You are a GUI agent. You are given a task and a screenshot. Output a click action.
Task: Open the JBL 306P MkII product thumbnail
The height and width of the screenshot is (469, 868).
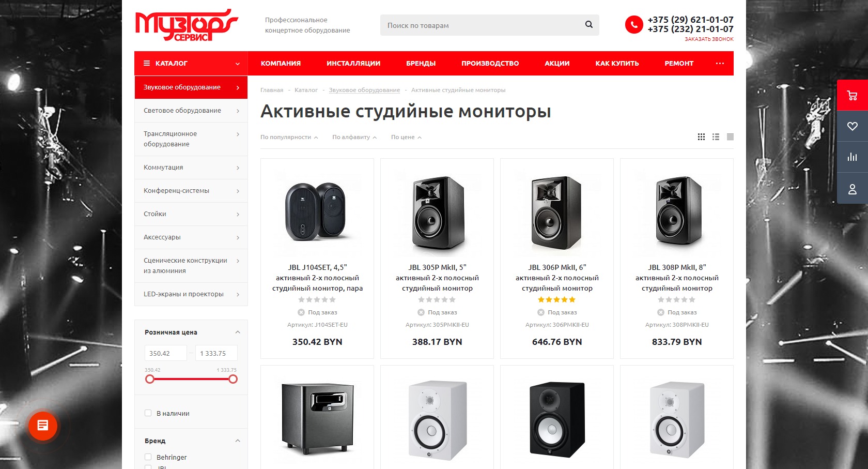[x=557, y=212]
